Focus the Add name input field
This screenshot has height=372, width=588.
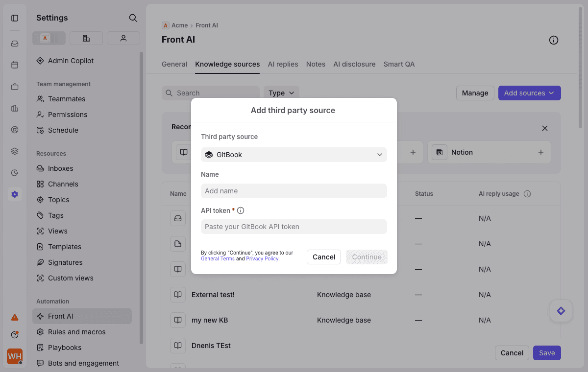click(294, 191)
